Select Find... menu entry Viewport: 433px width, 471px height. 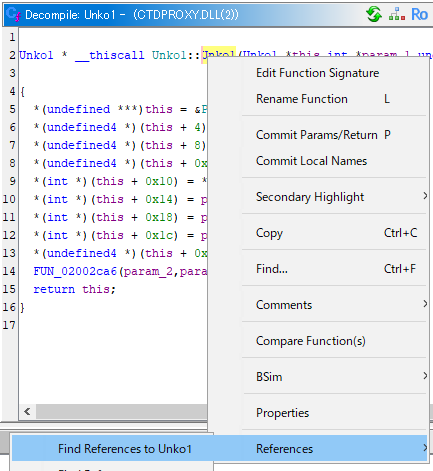(x=272, y=269)
